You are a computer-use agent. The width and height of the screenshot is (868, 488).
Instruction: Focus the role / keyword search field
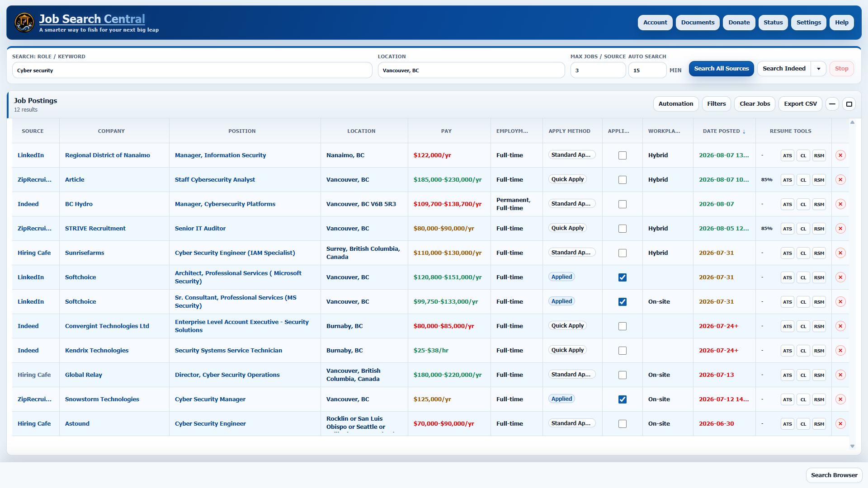click(192, 70)
